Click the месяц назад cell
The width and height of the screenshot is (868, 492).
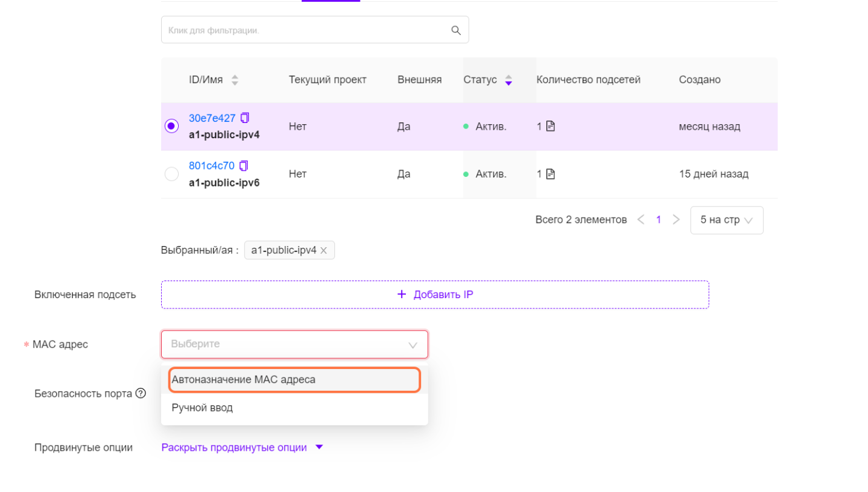[709, 127]
